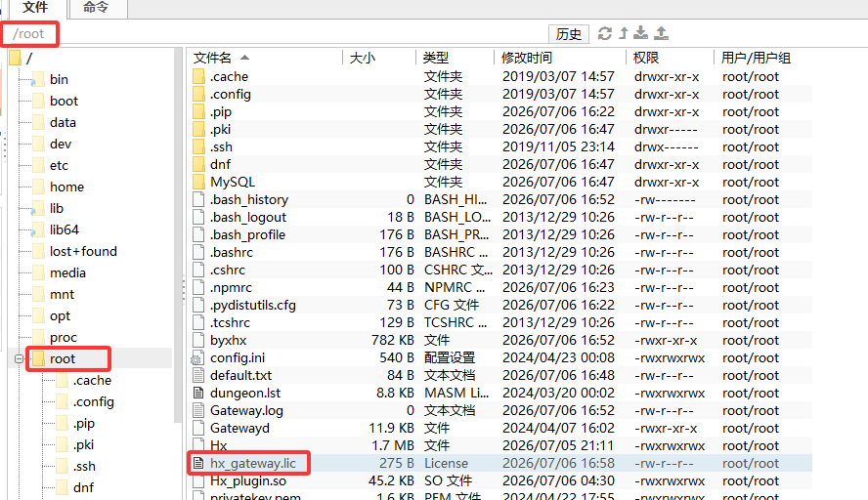
Task: Select the etc folder in the tree
Action: (59, 166)
